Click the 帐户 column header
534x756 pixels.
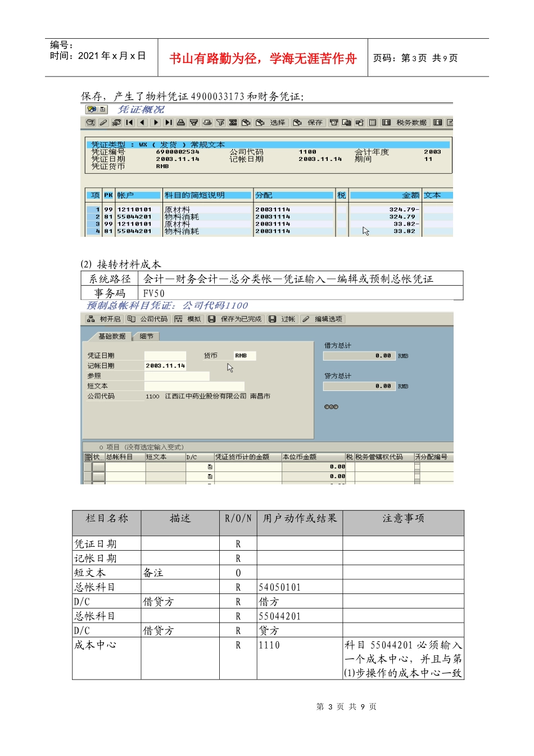tap(138, 195)
